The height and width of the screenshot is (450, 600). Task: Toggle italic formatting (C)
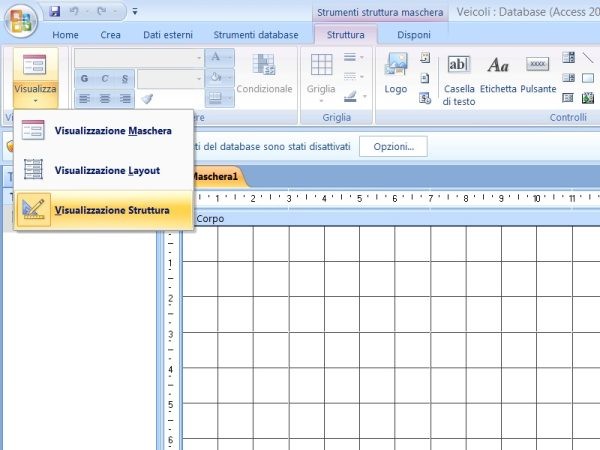(x=104, y=78)
